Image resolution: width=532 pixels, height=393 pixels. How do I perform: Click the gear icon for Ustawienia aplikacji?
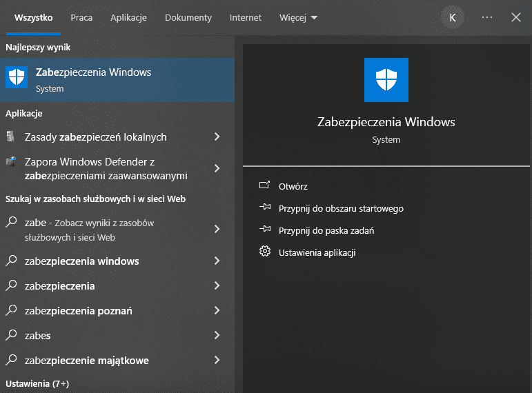point(265,251)
